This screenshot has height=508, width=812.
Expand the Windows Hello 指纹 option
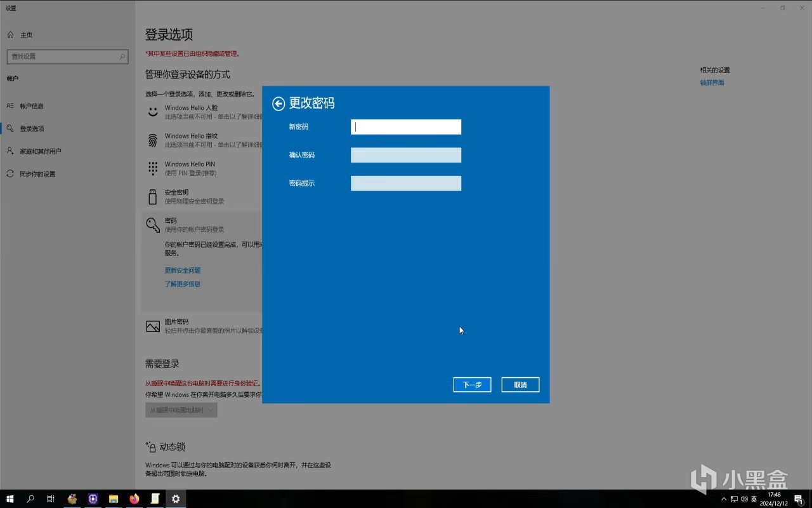tap(203, 140)
